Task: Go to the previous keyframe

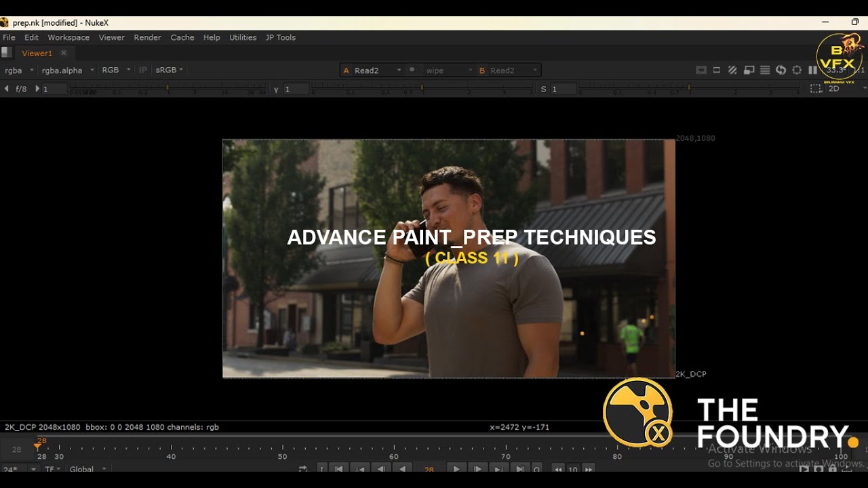Action: pos(359,469)
